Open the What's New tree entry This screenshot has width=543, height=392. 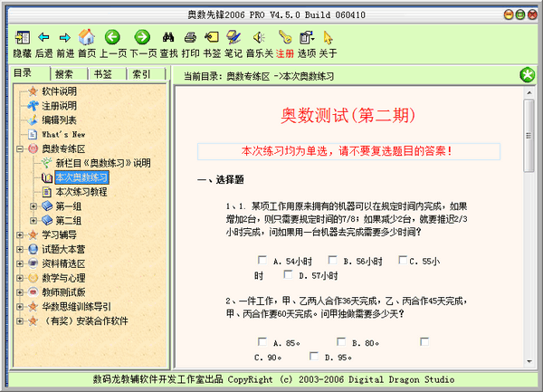click(63, 134)
